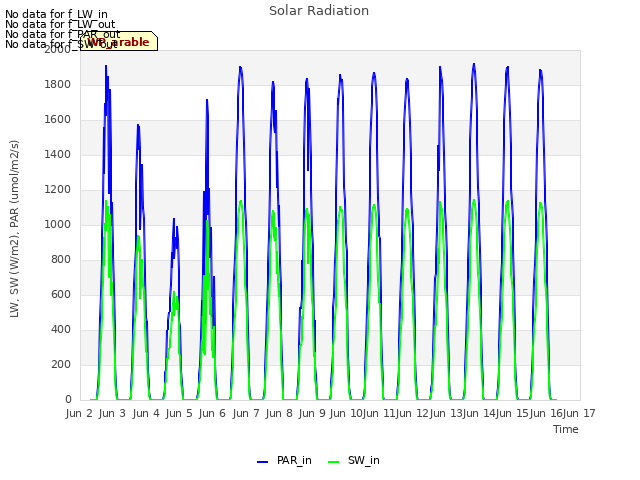Screen dimensions: 640x480
Task: Click the Jun 16 x-axis tick label
Action: tap(546, 413)
